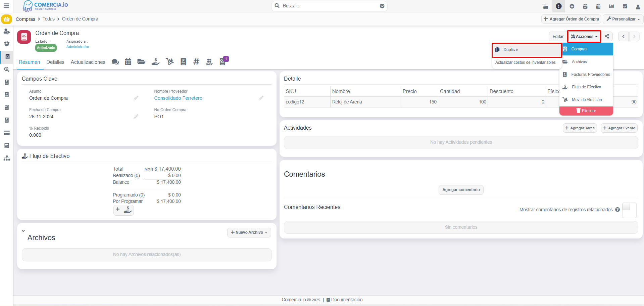Screen dimensions: 644x306
Task: Select Flujo de Efectivo menu entry
Action: [x=586, y=87]
